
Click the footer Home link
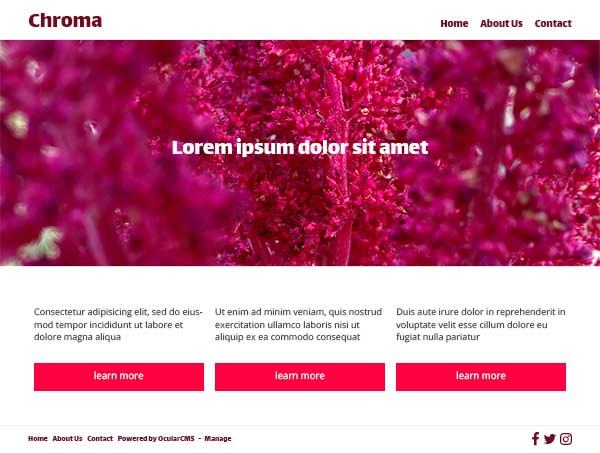[38, 438]
